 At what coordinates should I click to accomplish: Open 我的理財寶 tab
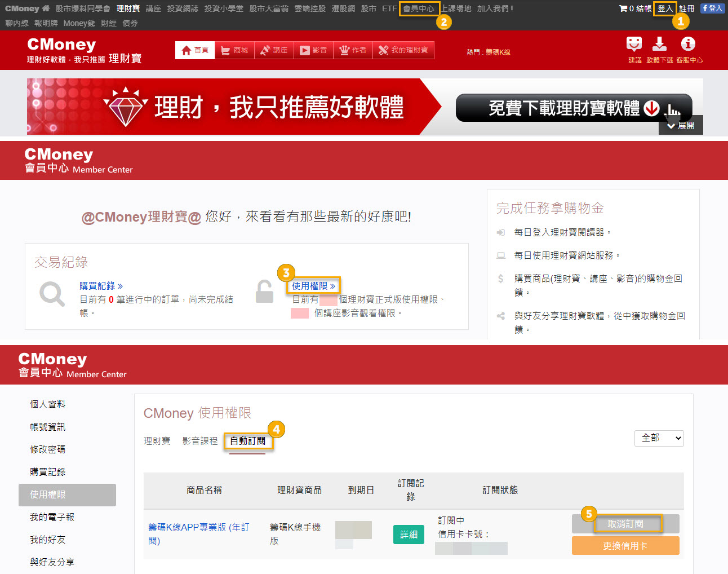pos(403,50)
